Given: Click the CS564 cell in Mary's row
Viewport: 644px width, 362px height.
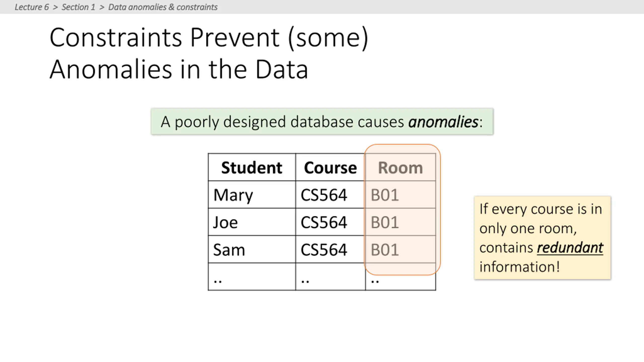Looking at the screenshot, I should [x=324, y=195].
